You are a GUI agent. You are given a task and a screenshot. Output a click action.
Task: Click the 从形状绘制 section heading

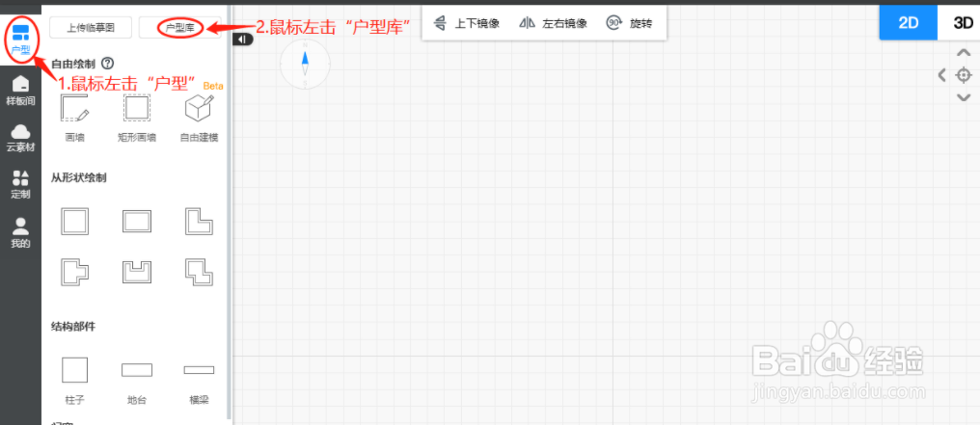79,177
